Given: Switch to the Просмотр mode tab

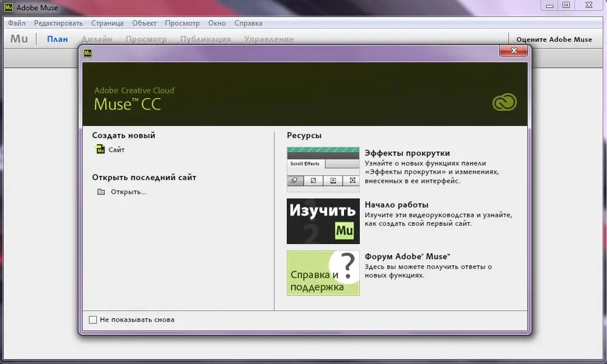Looking at the screenshot, I should click(x=146, y=39).
